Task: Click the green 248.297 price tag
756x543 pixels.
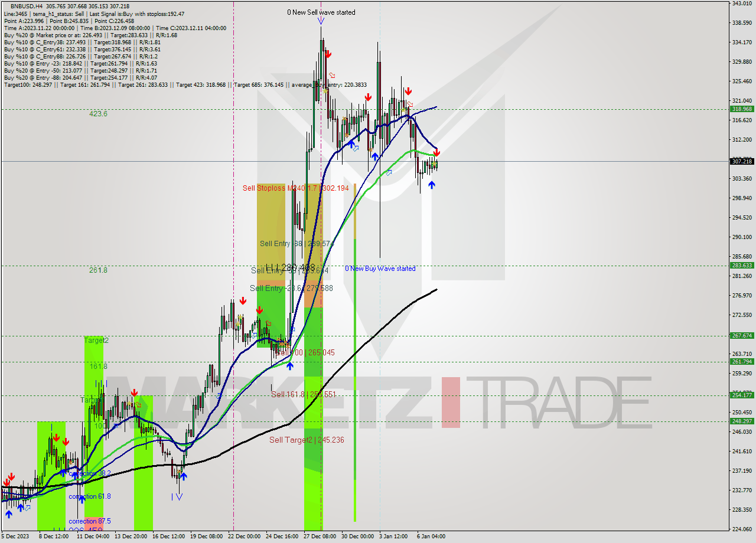Action: (742, 421)
